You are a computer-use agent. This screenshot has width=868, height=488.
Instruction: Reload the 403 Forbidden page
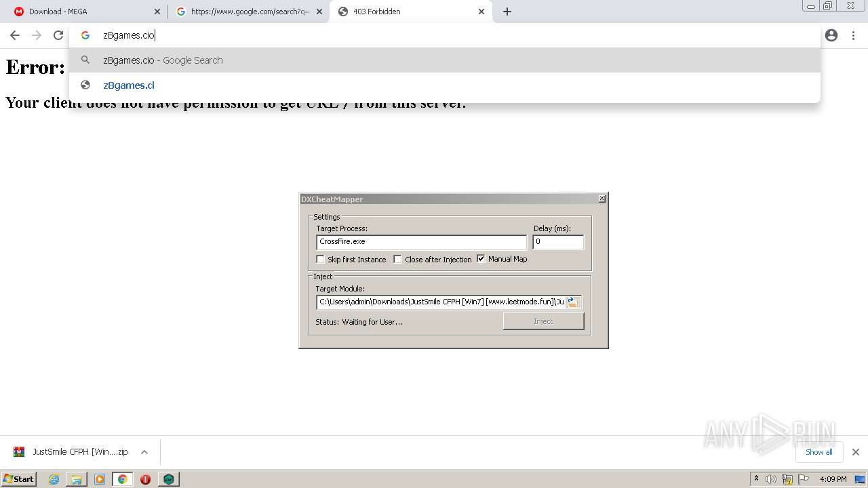(x=58, y=35)
